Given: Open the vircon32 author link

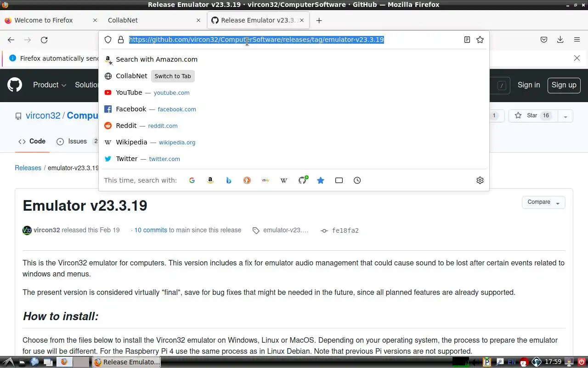Looking at the screenshot, I should [x=47, y=230].
